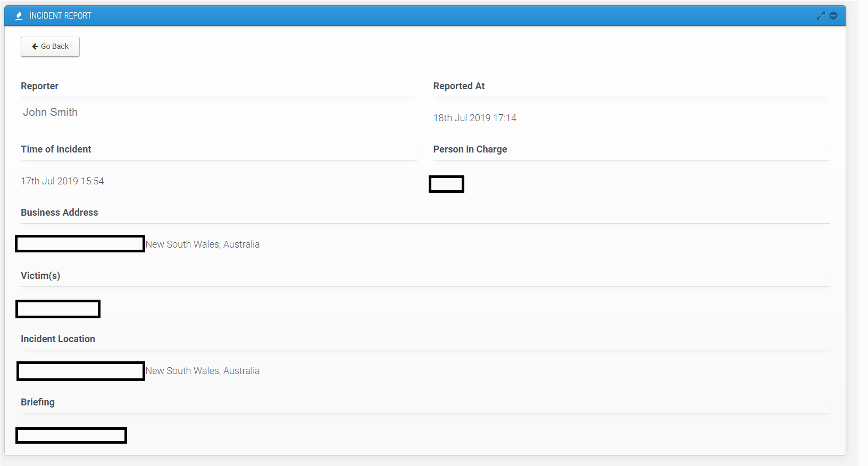Click the fullscreen expand arrows icon
Viewport: 868px width, 466px height.
coord(821,16)
